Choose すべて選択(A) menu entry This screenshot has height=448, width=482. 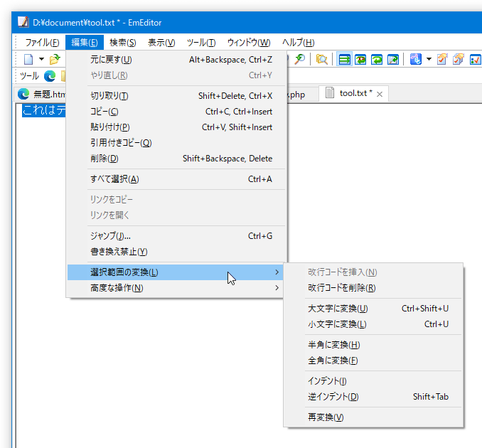click(177, 179)
